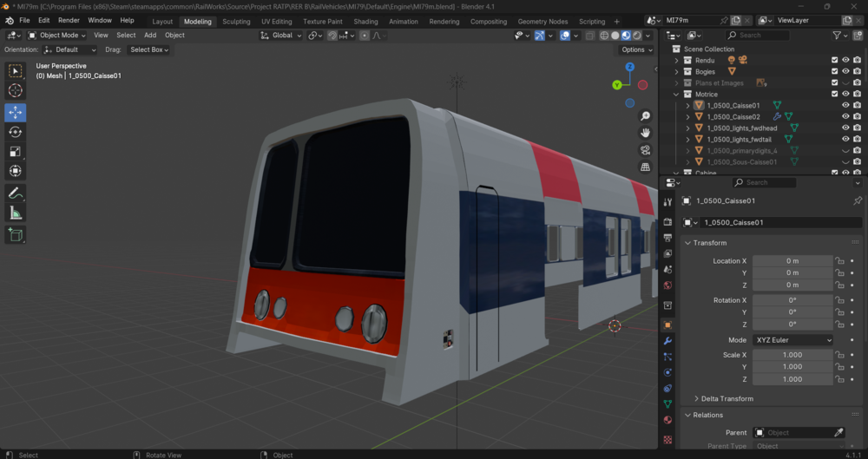Open the Select Box drag dropdown
The image size is (868, 459).
coord(149,49)
